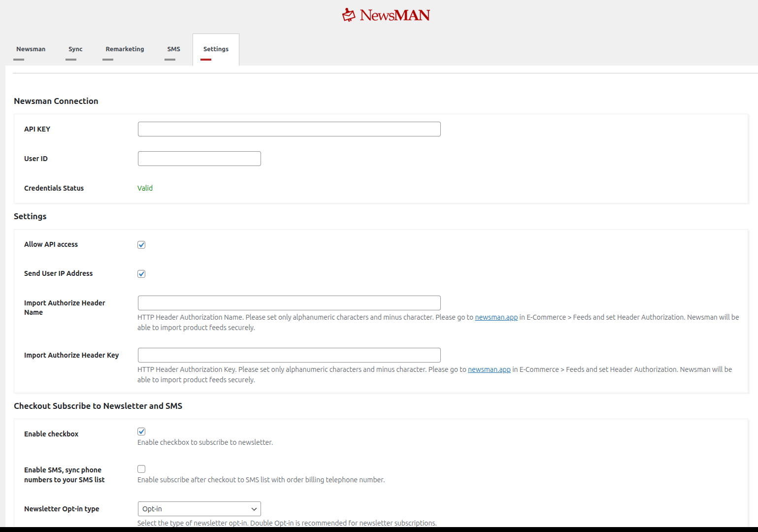Click the Checkout Subscribe to Newsletter heading
The width and height of the screenshot is (758, 532).
(x=98, y=406)
